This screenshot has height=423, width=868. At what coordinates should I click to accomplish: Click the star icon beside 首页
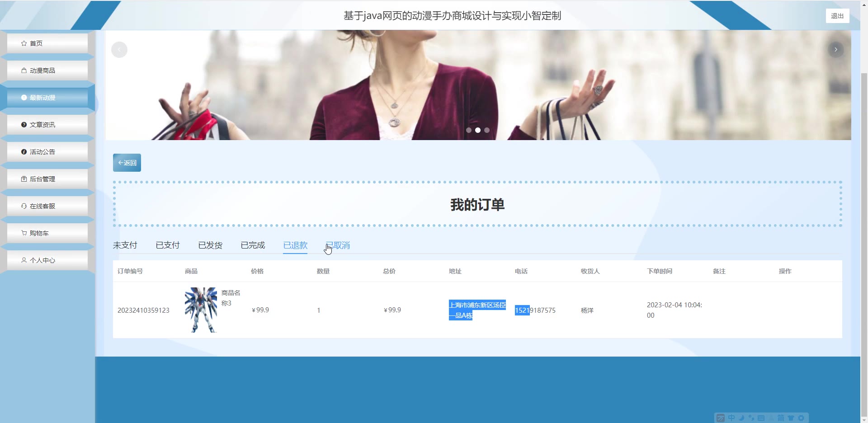(24, 43)
